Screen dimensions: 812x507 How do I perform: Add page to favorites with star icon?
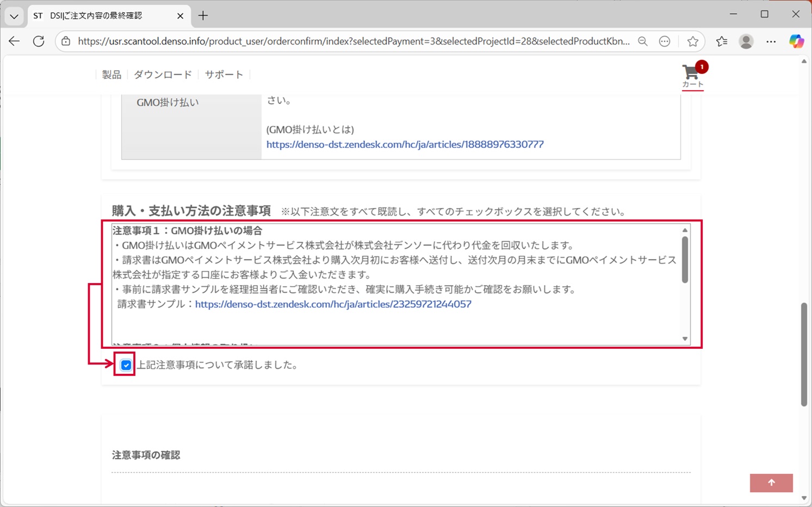pos(692,41)
